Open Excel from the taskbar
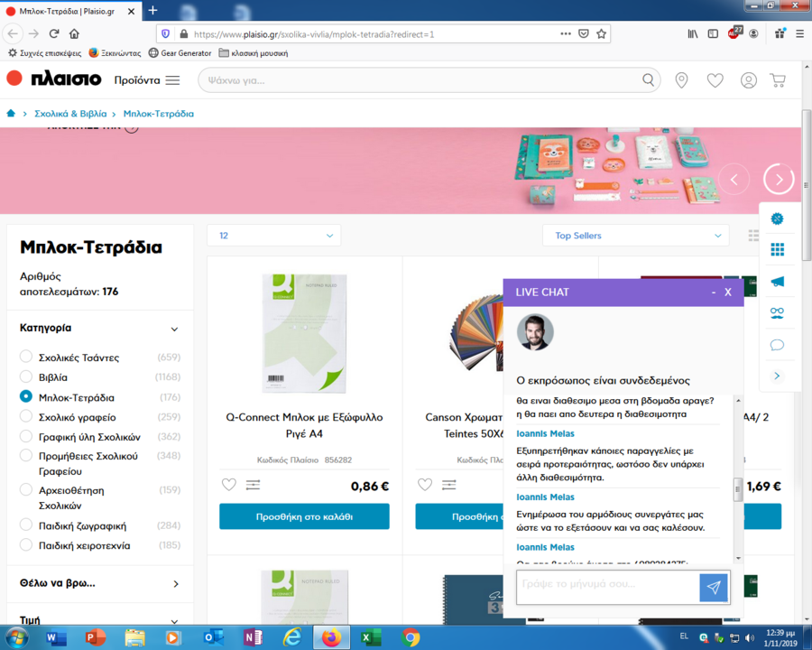Image resolution: width=812 pixels, height=650 pixels. click(x=370, y=637)
